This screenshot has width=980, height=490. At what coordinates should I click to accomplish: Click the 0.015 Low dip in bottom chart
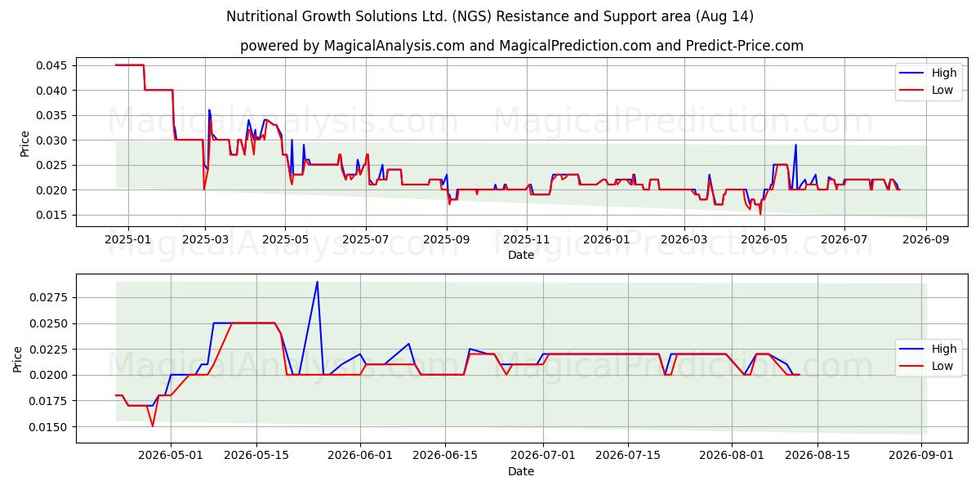tap(152, 425)
